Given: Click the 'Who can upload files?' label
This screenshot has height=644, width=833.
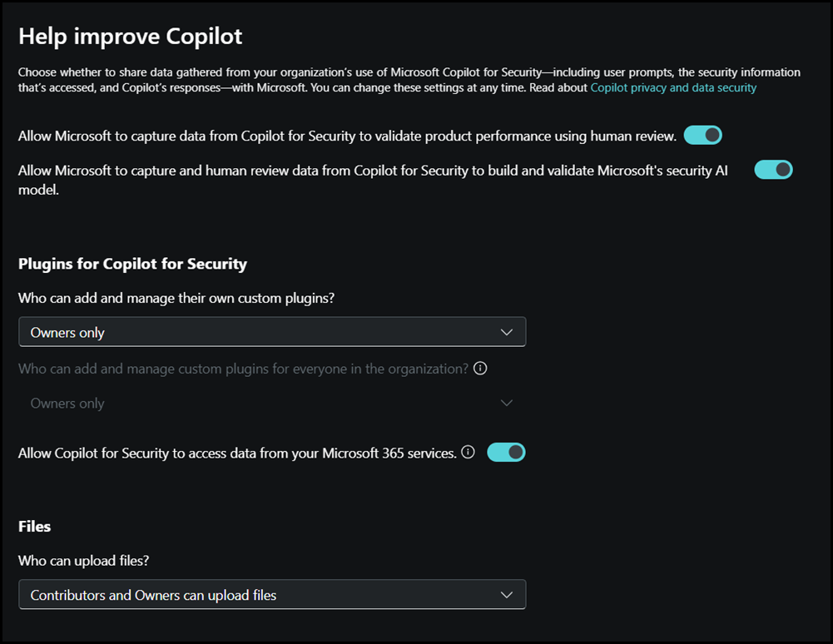Looking at the screenshot, I should [x=83, y=561].
